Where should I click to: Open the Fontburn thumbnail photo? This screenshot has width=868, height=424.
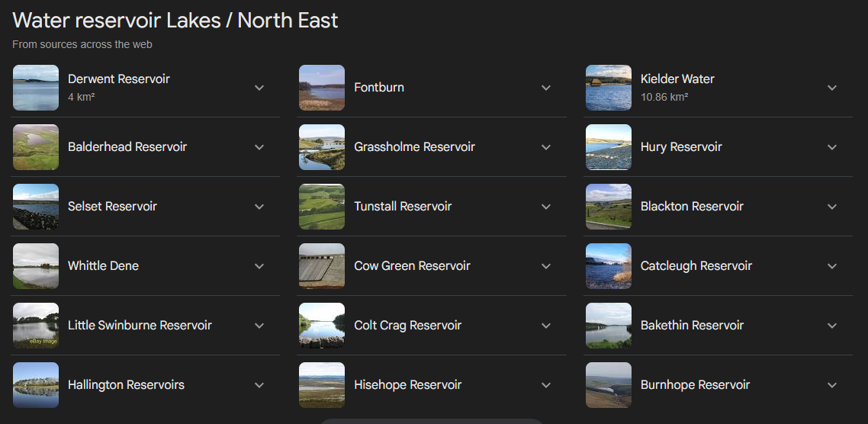pyautogui.click(x=322, y=88)
